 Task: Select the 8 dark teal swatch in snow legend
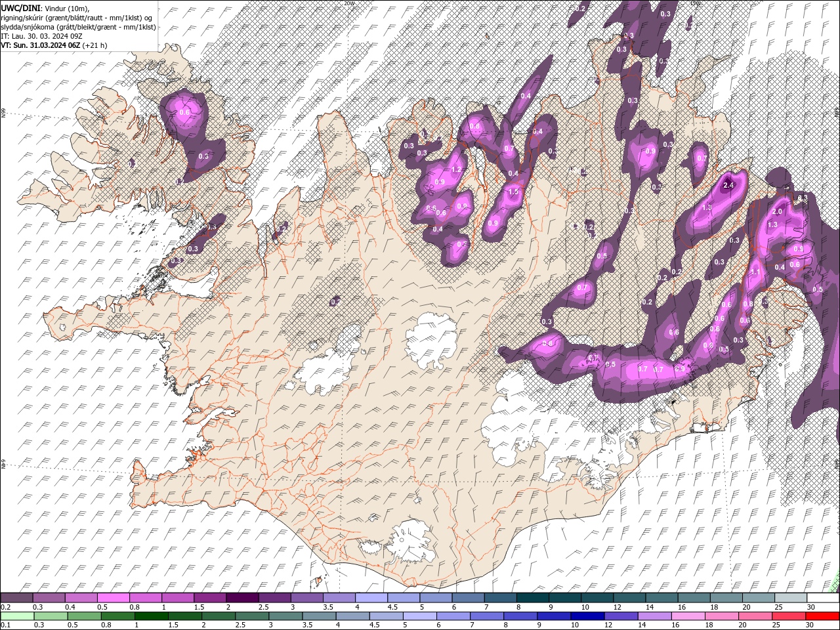click(x=532, y=598)
